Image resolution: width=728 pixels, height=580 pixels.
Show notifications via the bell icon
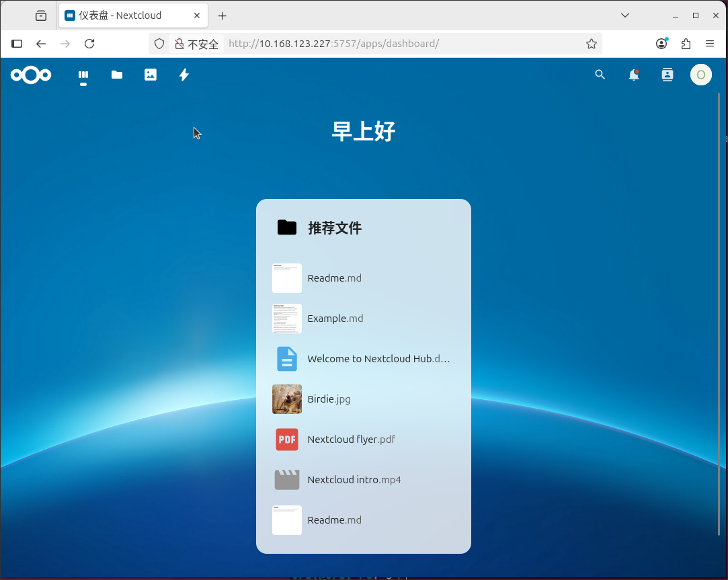click(634, 75)
